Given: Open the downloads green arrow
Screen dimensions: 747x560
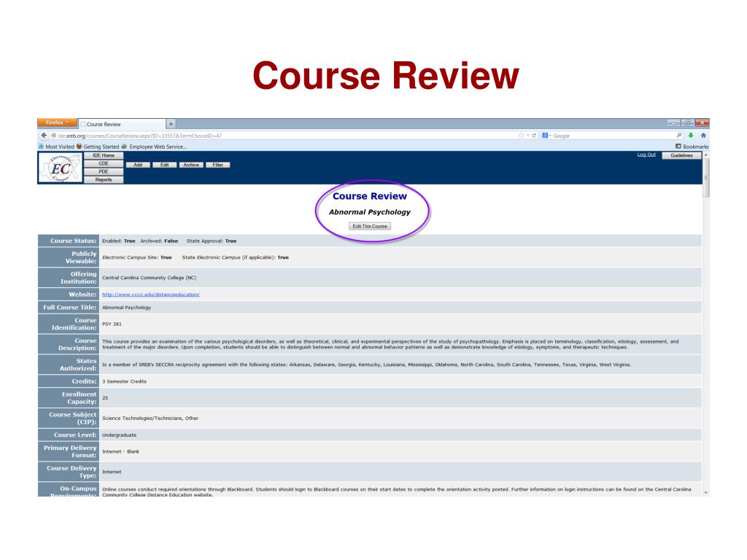Looking at the screenshot, I should [691, 136].
